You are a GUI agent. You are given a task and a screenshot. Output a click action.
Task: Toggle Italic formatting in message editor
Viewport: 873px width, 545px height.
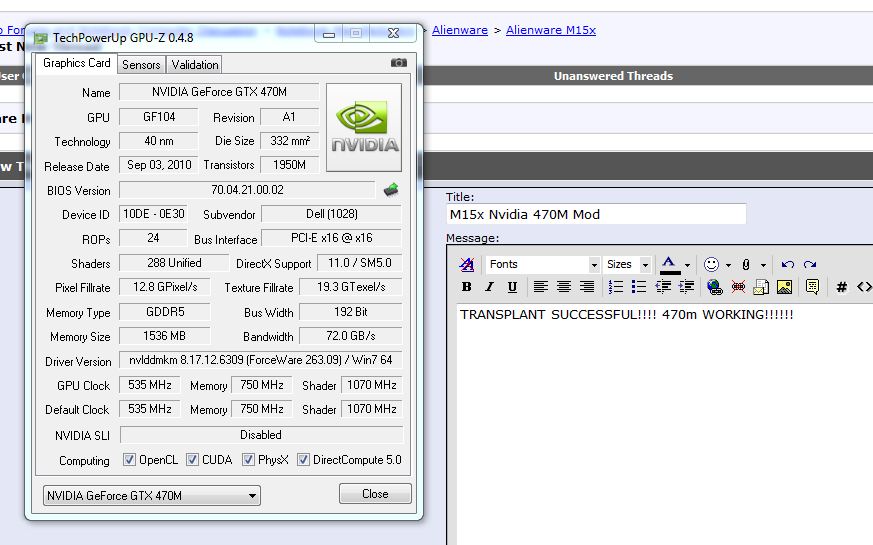coord(489,287)
